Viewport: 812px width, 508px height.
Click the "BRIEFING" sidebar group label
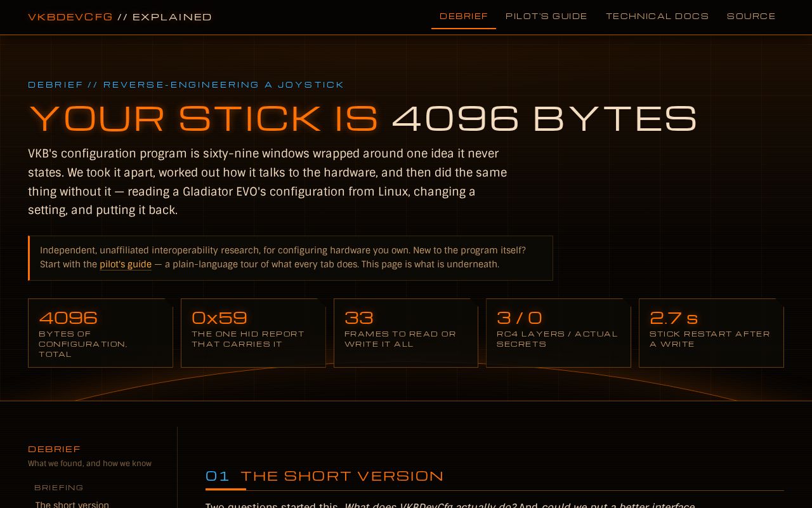tap(59, 488)
